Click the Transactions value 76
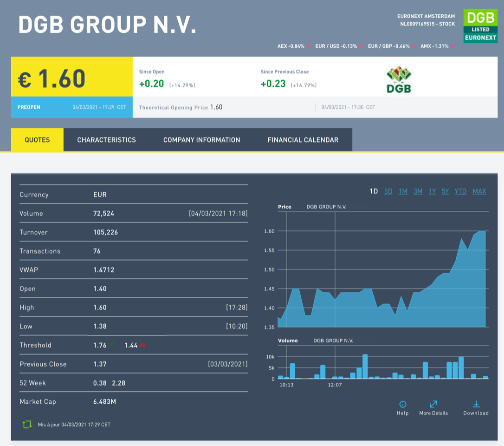The width and height of the screenshot is (504, 446). (x=97, y=251)
